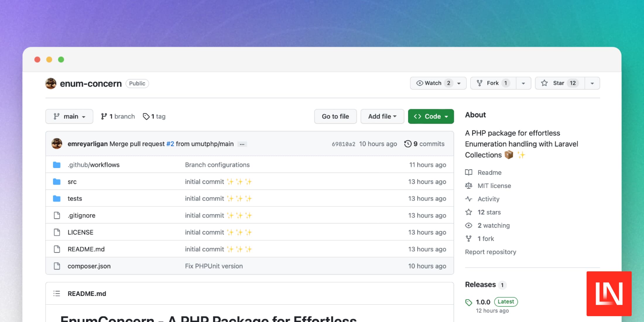Open the enum-concern repository name link
The image size is (644, 322).
click(91, 83)
